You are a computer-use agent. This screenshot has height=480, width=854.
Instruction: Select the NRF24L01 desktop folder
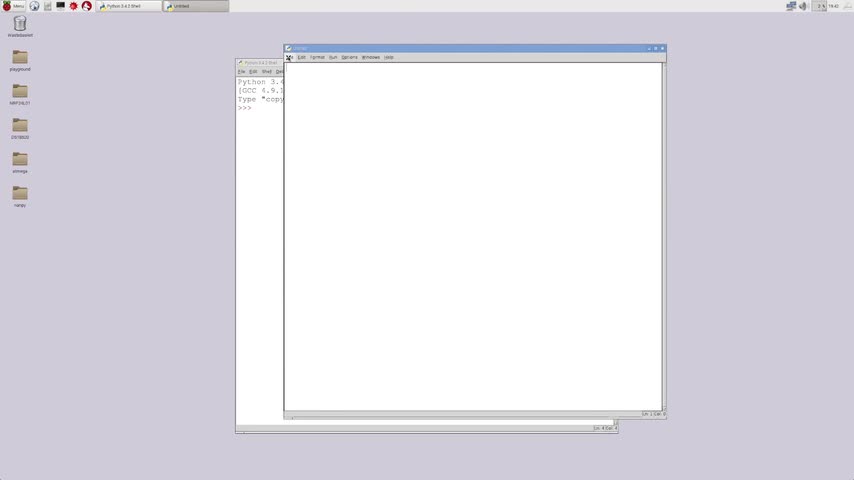20,94
